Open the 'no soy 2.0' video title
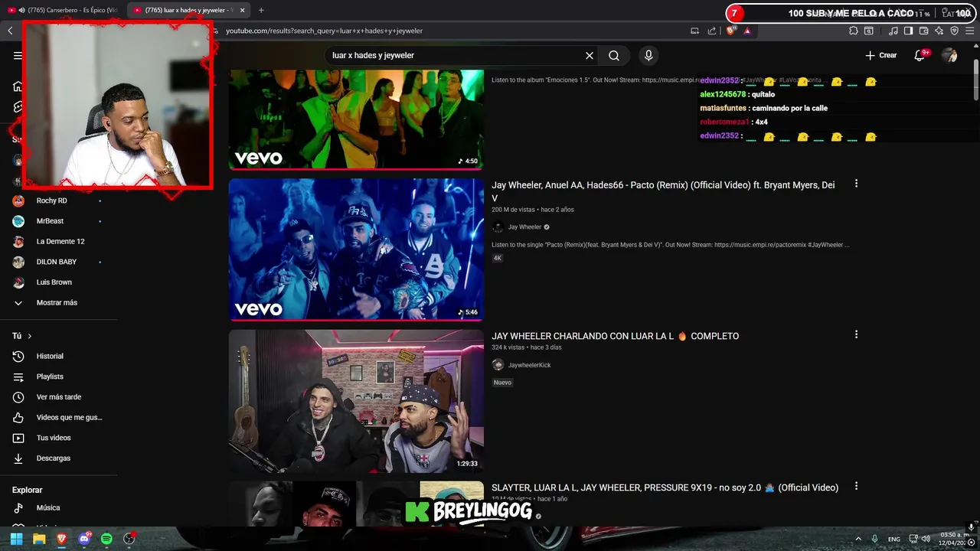 [x=665, y=487]
